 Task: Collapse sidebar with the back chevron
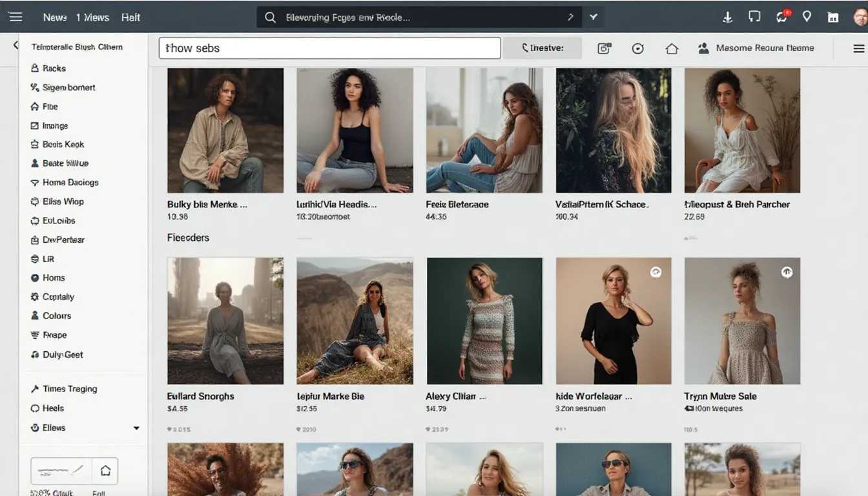coord(15,45)
